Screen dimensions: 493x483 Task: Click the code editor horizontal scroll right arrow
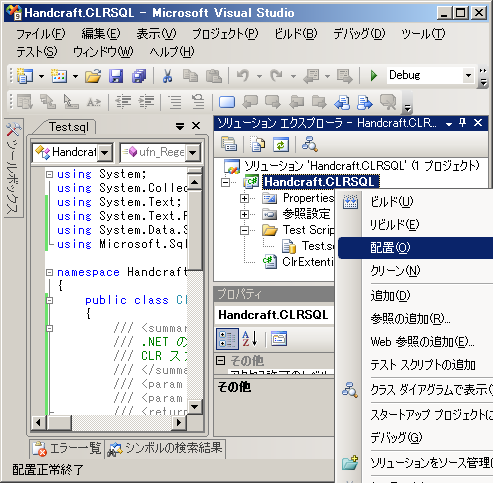coord(179,423)
